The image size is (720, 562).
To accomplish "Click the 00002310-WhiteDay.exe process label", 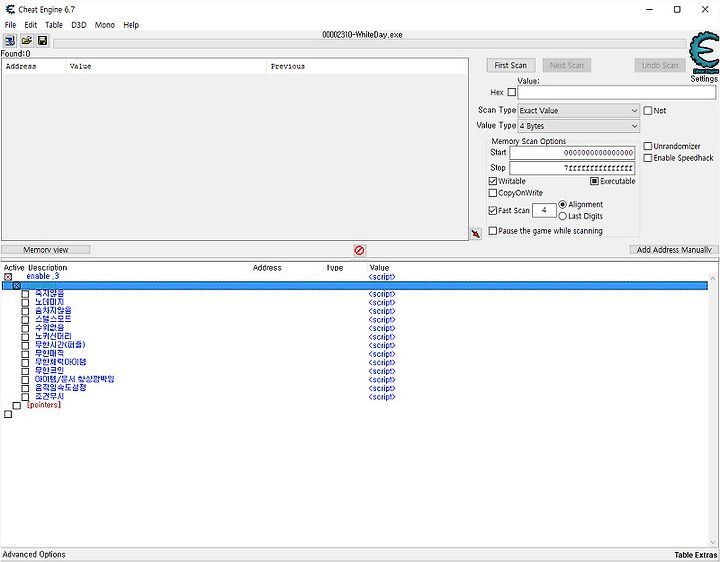I will (362, 35).
